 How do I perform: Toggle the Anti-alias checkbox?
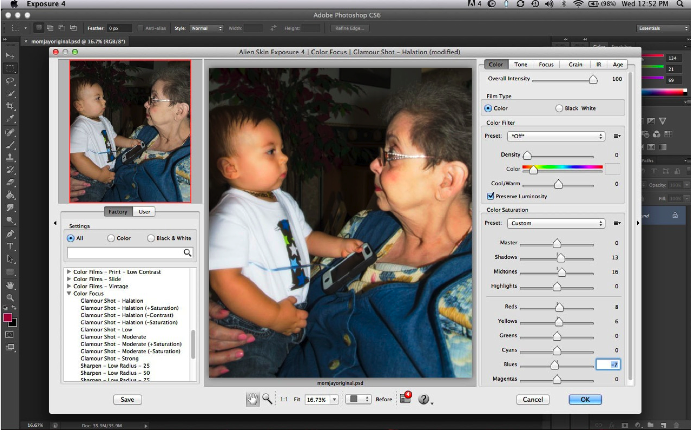point(141,28)
